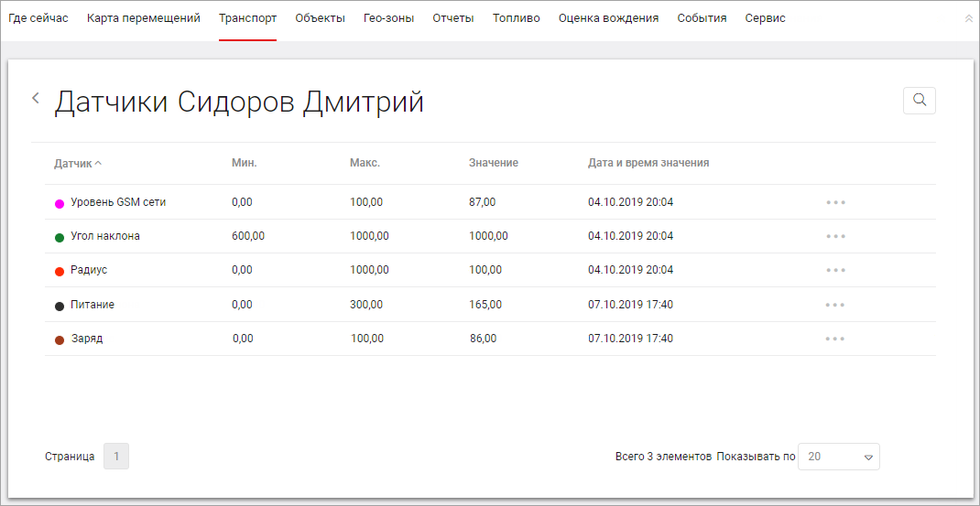This screenshot has height=506, width=980.
Task: Select the Угол наклона sensor name
Action: point(105,236)
